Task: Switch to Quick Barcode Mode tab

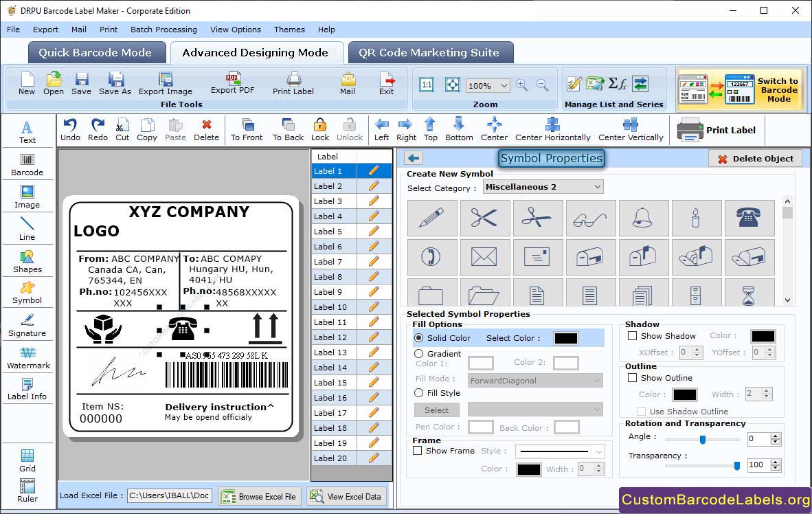Action: pyautogui.click(x=96, y=52)
